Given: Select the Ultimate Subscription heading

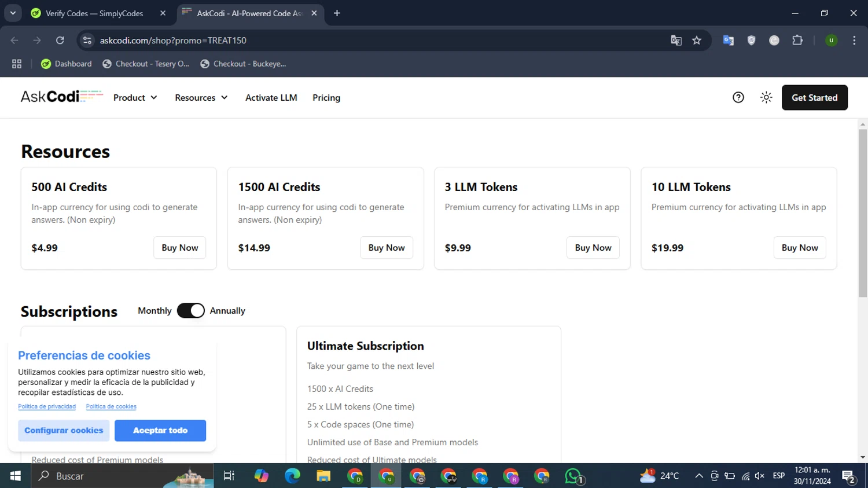Looking at the screenshot, I should (x=366, y=346).
